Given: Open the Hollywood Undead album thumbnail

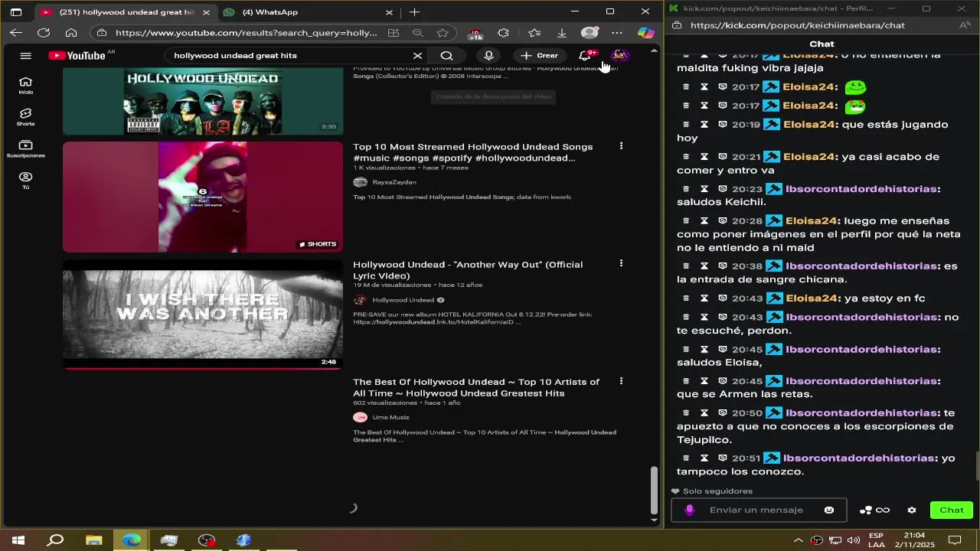Looking at the screenshot, I should 203,101.
